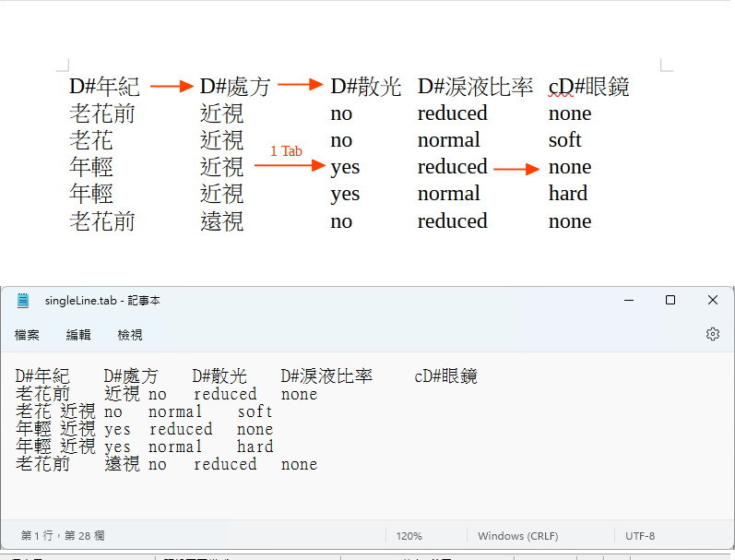Screen dimensions: 735x560
Task: Click the 120% zoom indicator in status bar
Action: (409, 536)
